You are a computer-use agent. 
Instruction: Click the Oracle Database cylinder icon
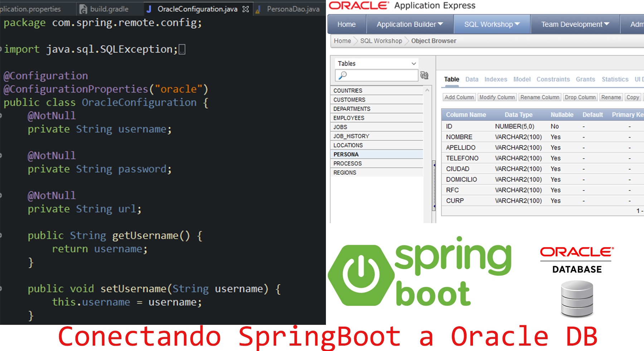(x=577, y=297)
